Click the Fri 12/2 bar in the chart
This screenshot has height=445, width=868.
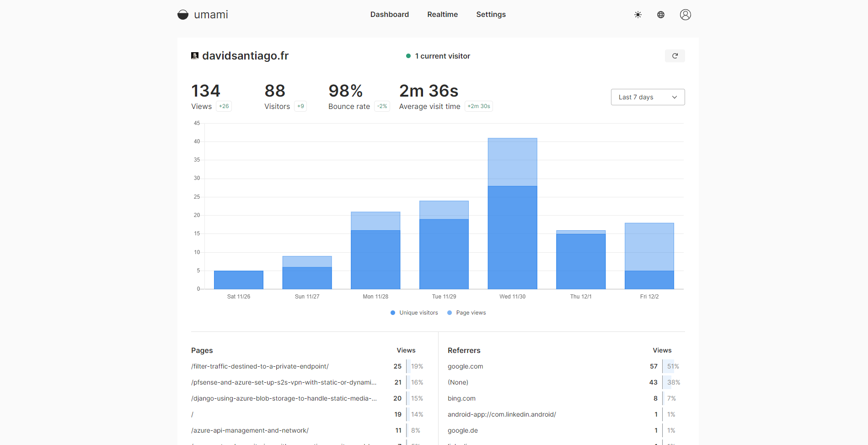(x=649, y=256)
